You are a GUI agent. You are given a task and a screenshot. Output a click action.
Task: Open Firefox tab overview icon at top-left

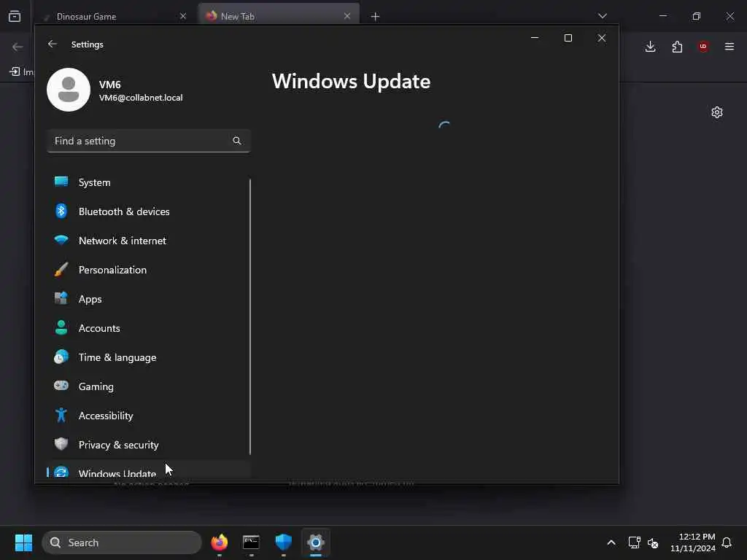tap(15, 16)
